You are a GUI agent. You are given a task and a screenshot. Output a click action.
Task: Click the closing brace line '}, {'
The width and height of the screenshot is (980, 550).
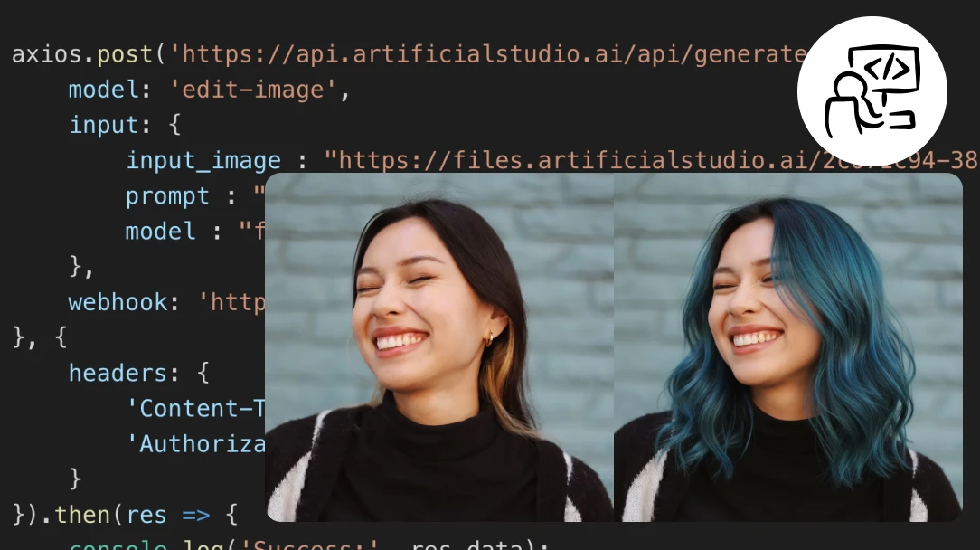[40, 337]
